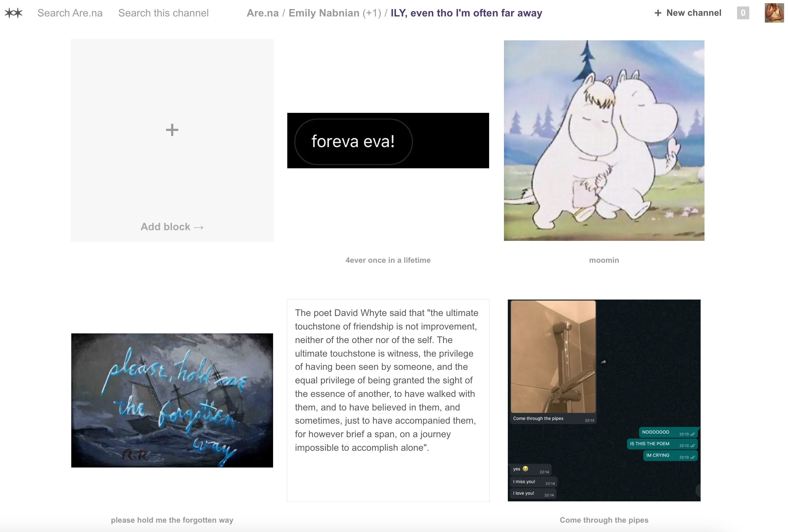
Task: Click the 4ever once in a lifetime caption
Action: (388, 260)
